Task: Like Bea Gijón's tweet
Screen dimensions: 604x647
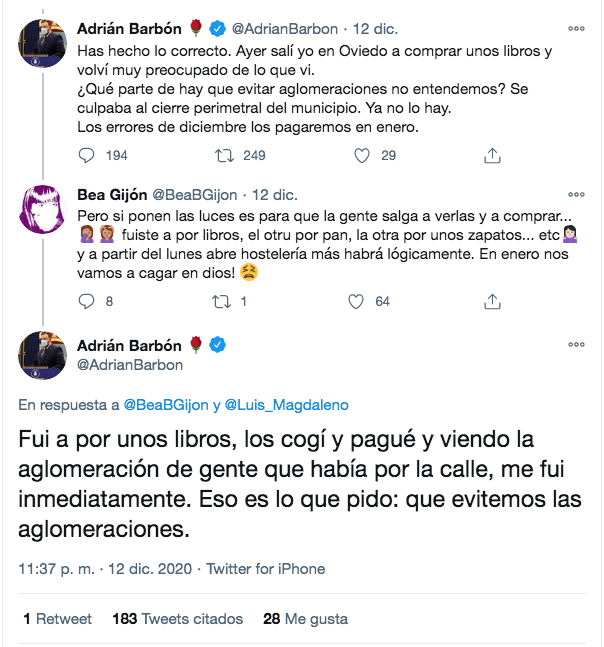Action: tap(356, 300)
